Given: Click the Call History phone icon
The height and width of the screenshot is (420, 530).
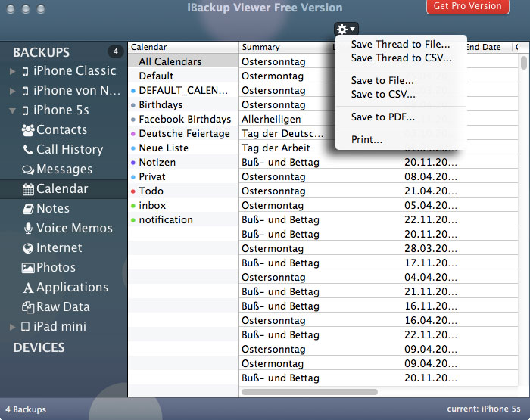Looking at the screenshot, I should pyautogui.click(x=28, y=150).
